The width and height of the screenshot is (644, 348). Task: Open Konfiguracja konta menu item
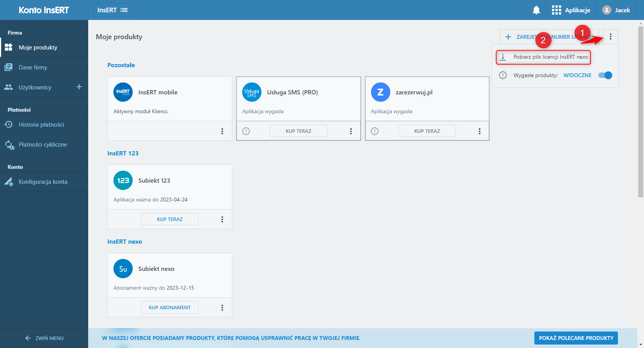(44, 182)
